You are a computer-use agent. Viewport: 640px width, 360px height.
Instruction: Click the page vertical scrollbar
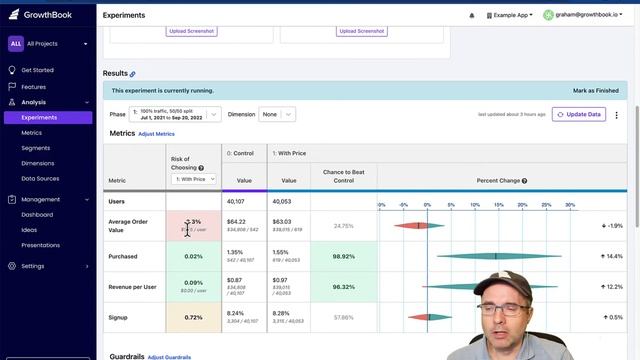click(637, 167)
